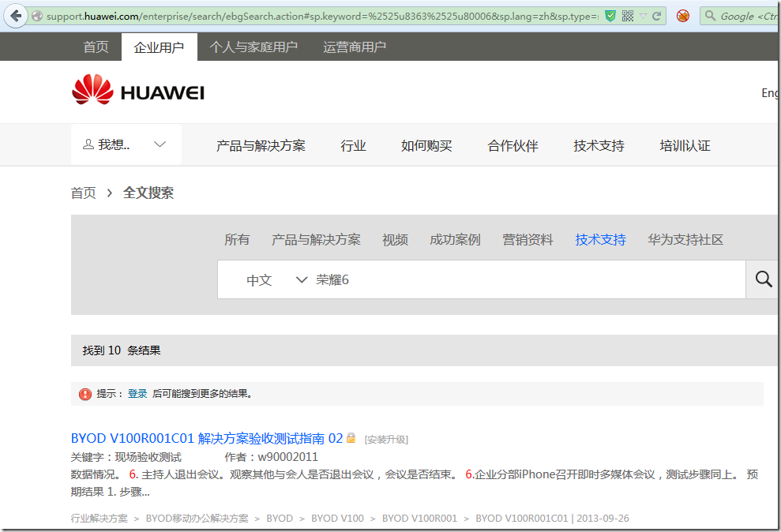Reload the page with the refresh icon
The image size is (781, 532).
(x=657, y=17)
